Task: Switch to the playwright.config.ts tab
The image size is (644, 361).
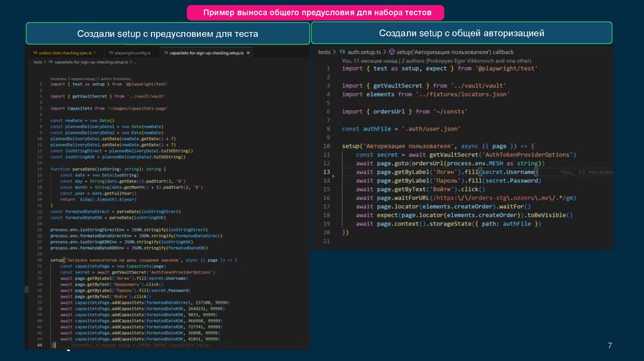Action: pyautogui.click(x=132, y=53)
